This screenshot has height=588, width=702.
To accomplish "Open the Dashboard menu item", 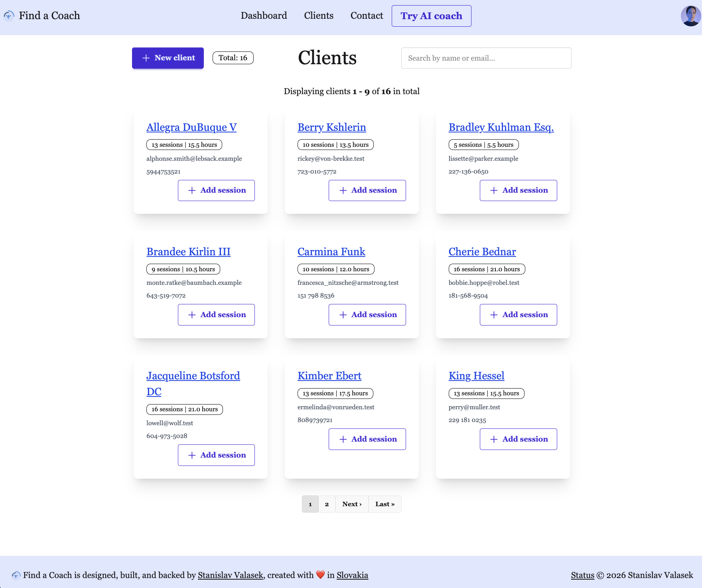I will tap(264, 16).
